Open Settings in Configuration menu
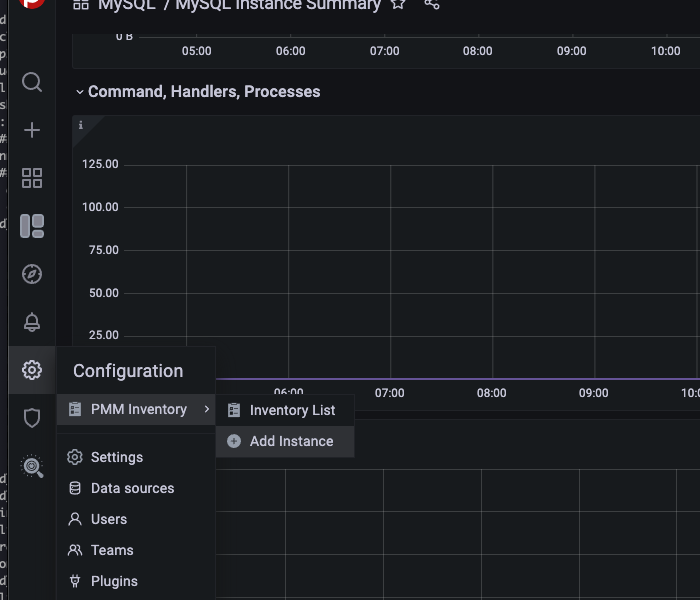The width and height of the screenshot is (700, 600). tap(117, 457)
